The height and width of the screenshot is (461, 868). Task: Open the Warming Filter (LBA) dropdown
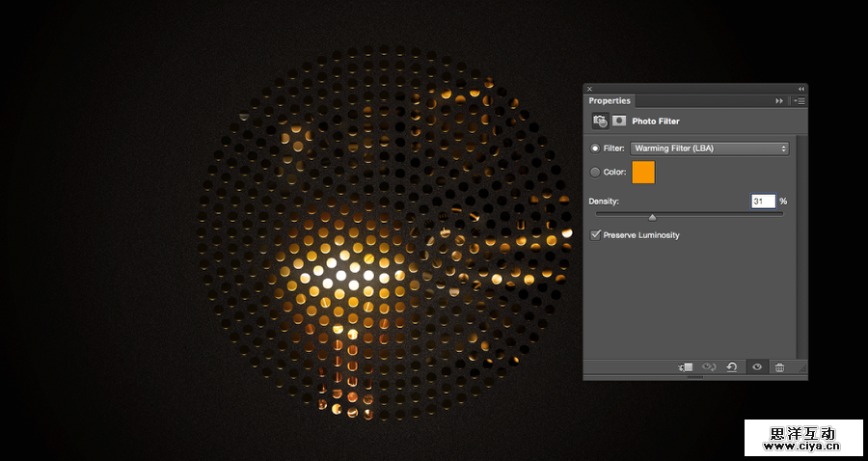click(x=709, y=149)
